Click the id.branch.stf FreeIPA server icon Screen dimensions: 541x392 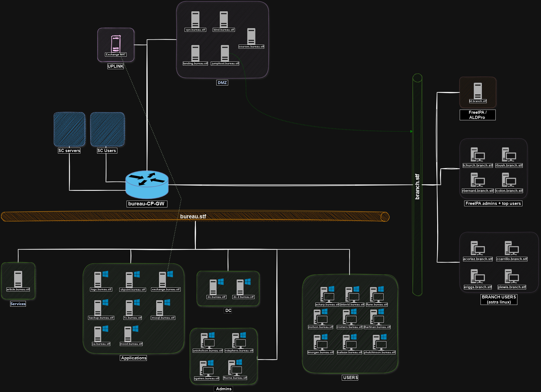pyautogui.click(x=478, y=90)
